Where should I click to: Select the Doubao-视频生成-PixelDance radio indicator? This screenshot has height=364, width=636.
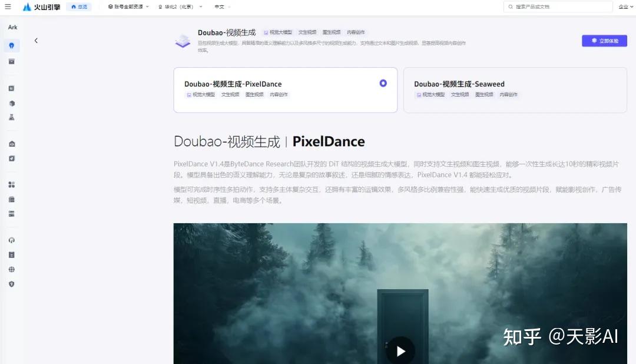(x=383, y=83)
